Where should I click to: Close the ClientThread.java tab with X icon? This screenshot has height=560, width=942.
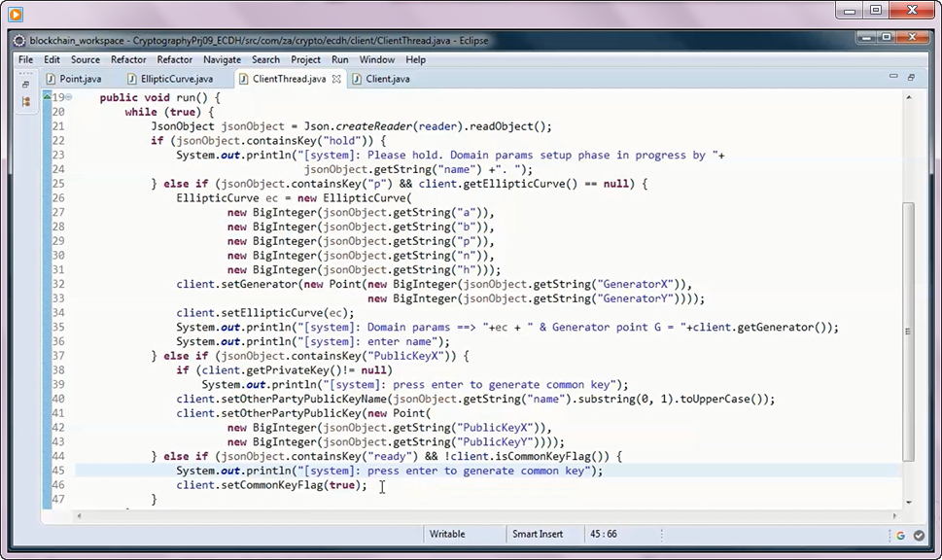coord(336,79)
